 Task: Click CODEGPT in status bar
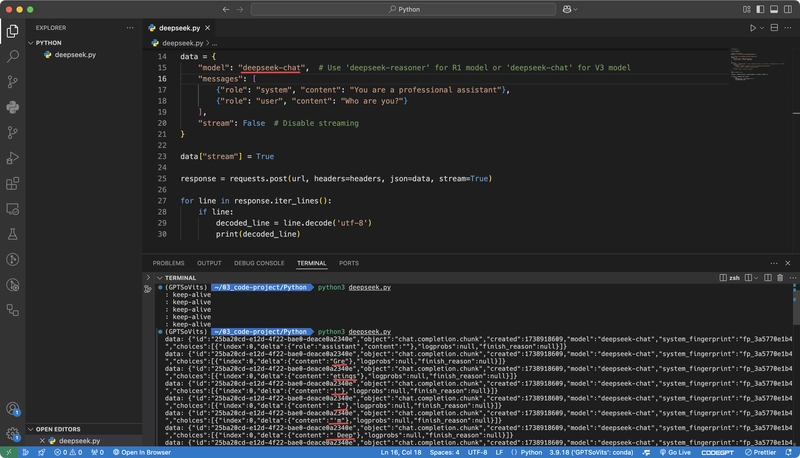717,452
